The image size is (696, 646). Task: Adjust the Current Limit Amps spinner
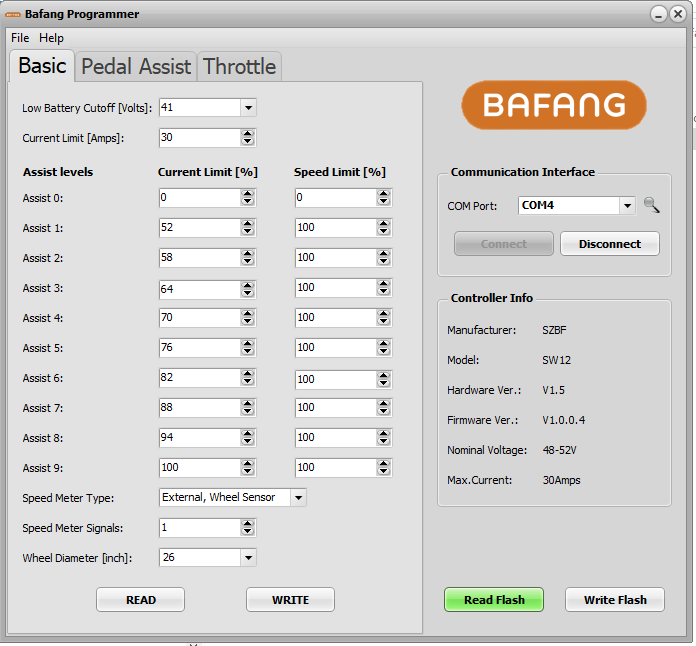click(x=248, y=137)
